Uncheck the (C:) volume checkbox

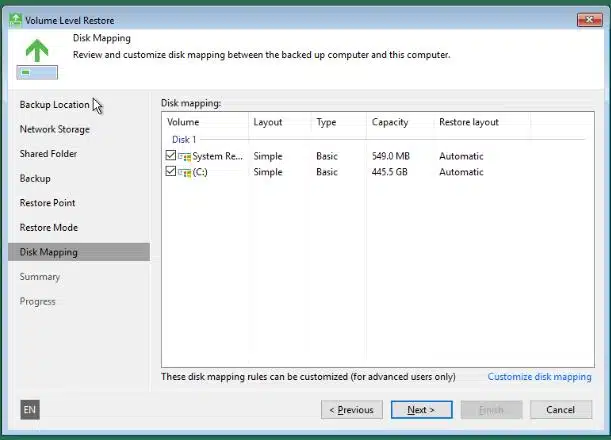coord(172,172)
